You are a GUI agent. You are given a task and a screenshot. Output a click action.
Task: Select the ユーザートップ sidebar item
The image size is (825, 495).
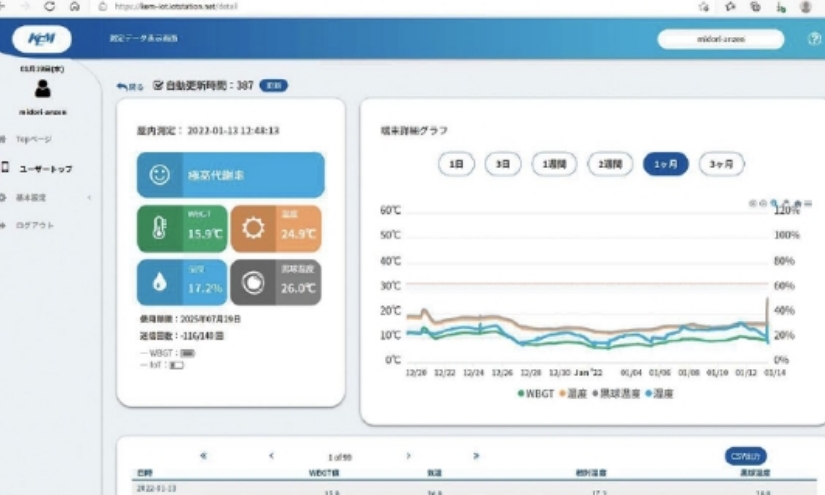45,169
